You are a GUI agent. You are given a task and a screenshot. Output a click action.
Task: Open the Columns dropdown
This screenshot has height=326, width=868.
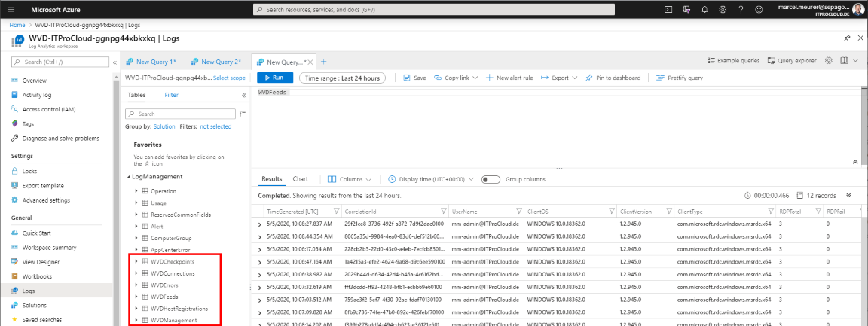[350, 179]
